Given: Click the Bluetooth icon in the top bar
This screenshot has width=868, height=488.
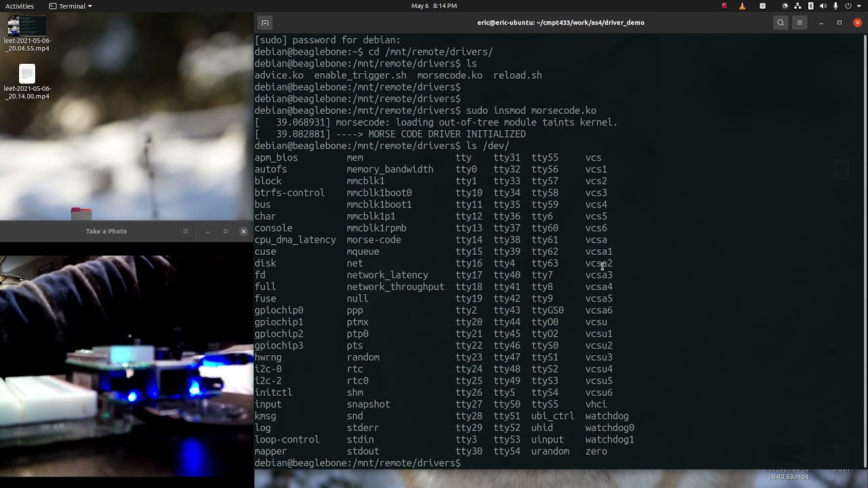Looking at the screenshot, I should (810, 6).
